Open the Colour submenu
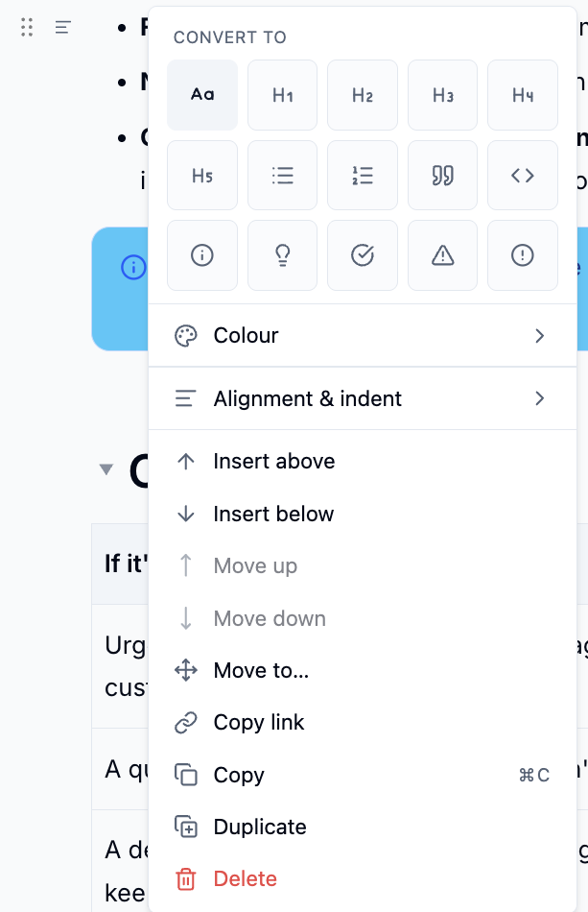 pyautogui.click(x=363, y=336)
